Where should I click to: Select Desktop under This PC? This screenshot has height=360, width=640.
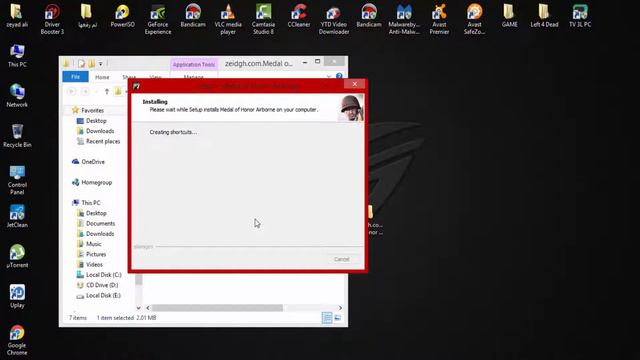92,213
